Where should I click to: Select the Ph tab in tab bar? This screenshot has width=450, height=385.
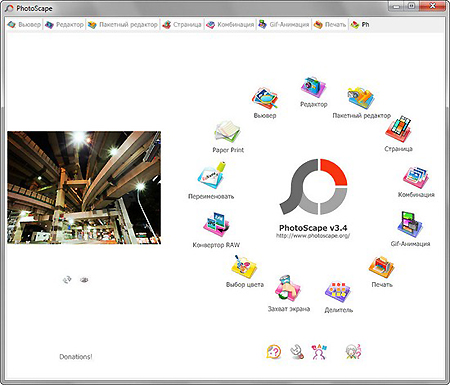[360, 25]
